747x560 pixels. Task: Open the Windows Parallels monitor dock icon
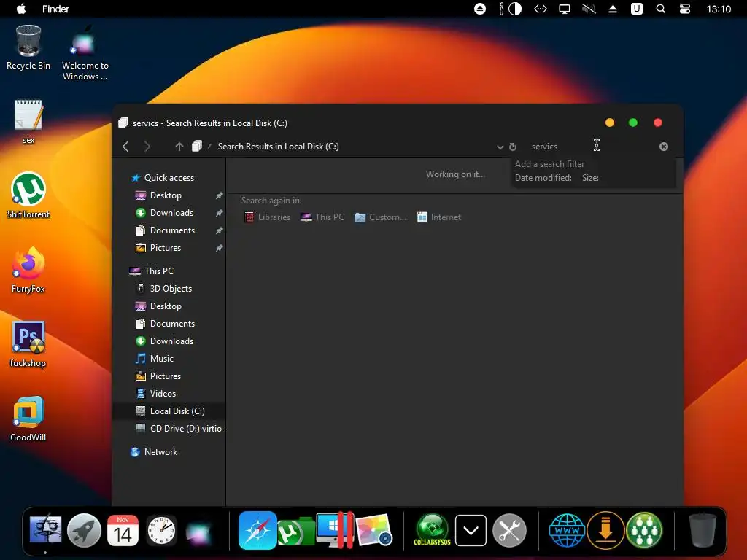click(x=335, y=530)
